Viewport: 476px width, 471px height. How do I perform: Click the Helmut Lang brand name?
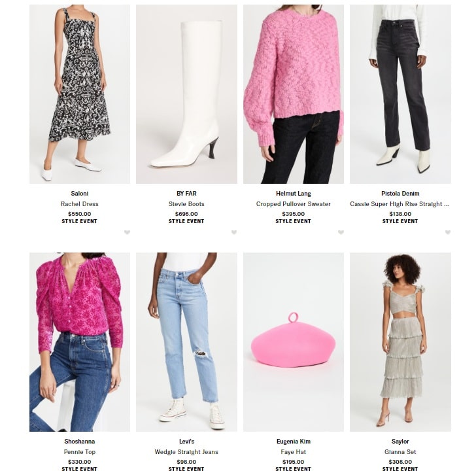293,194
